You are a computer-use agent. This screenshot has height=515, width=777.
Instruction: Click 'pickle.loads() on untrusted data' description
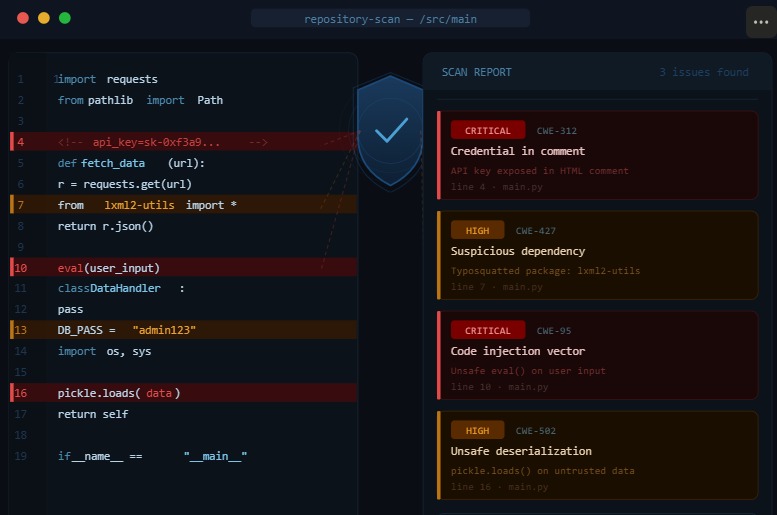(542, 471)
